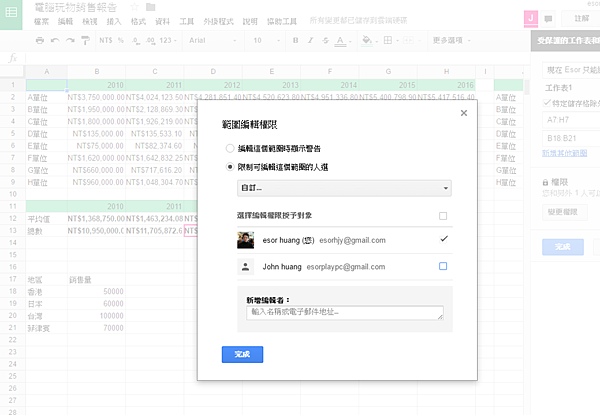Expand 更多選項 toolbar dropdown
Image resolution: width=600 pixels, height=415 pixels.
(x=452, y=40)
